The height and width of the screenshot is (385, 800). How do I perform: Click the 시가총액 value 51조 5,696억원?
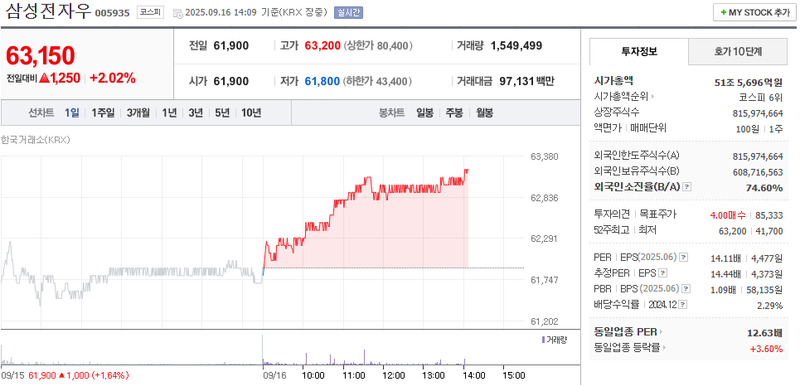(x=748, y=82)
